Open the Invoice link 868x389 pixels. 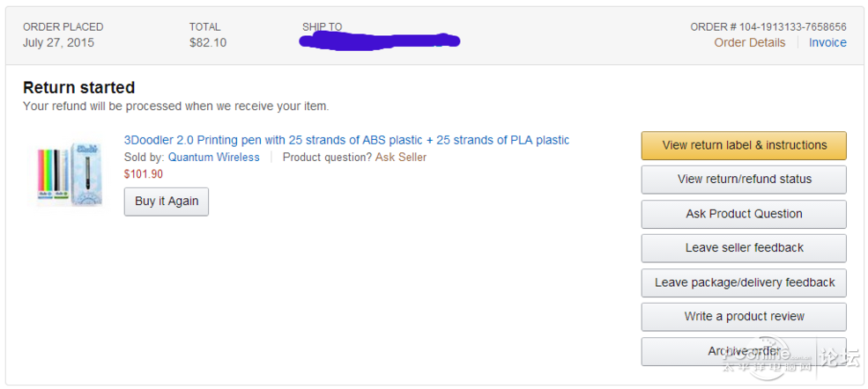(x=827, y=42)
